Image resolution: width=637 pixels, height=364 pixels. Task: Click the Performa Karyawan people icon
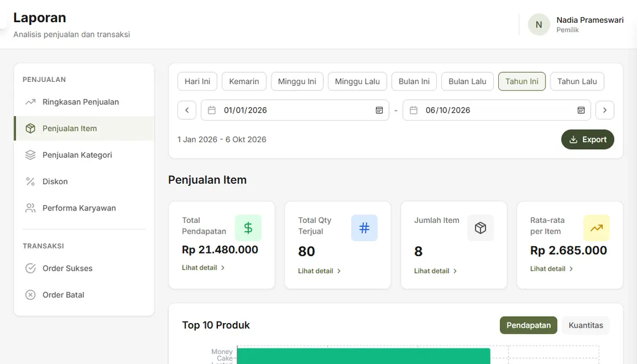tap(31, 208)
